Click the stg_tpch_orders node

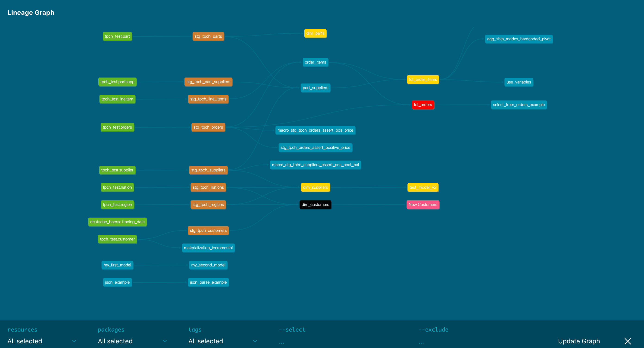click(x=208, y=127)
